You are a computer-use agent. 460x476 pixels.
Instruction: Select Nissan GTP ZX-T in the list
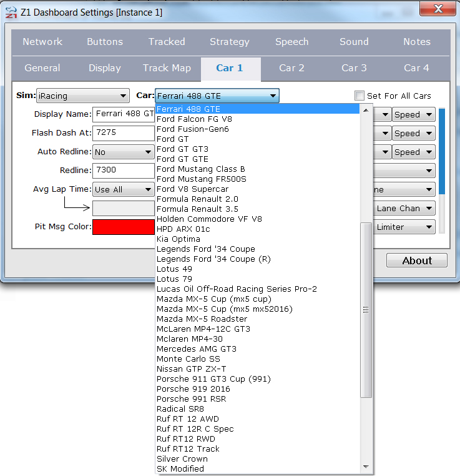(257, 369)
